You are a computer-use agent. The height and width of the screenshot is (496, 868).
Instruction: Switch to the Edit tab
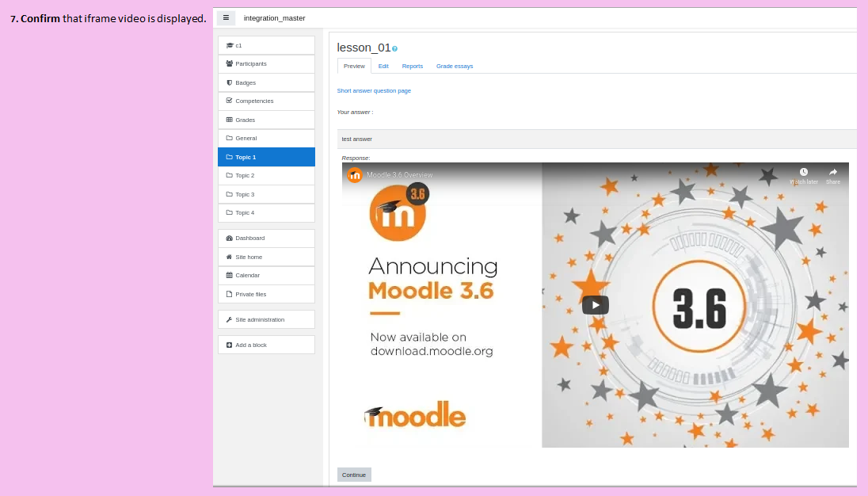coord(383,66)
